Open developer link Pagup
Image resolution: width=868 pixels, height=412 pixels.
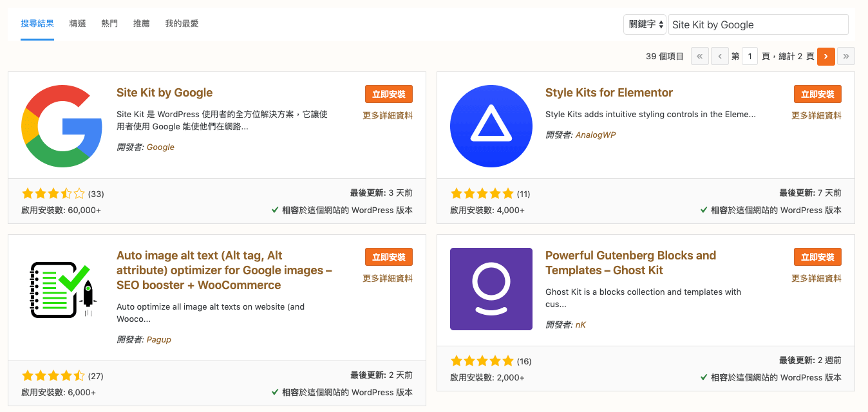[x=159, y=339]
